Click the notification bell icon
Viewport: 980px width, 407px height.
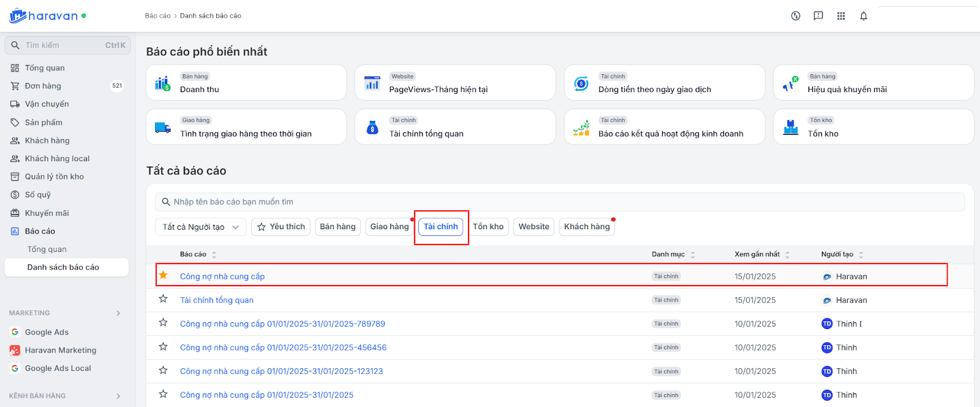click(863, 16)
